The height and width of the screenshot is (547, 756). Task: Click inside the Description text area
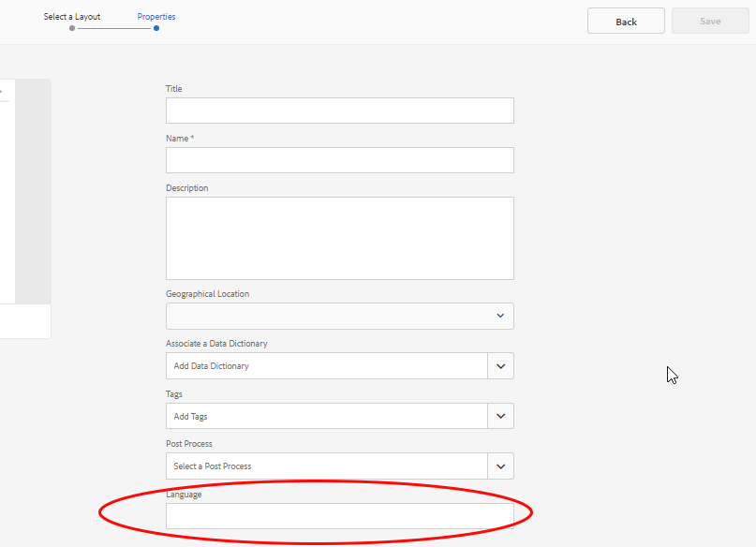tap(340, 238)
